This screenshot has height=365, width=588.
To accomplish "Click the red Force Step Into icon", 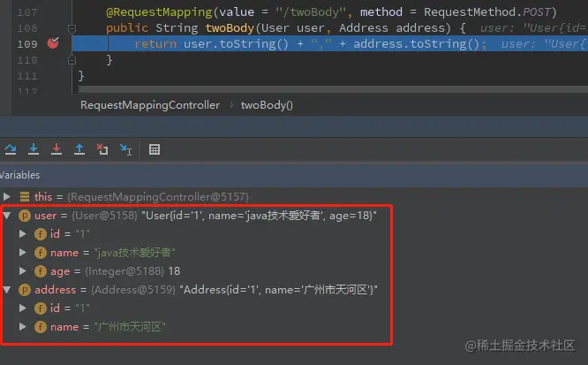I will click(x=57, y=149).
